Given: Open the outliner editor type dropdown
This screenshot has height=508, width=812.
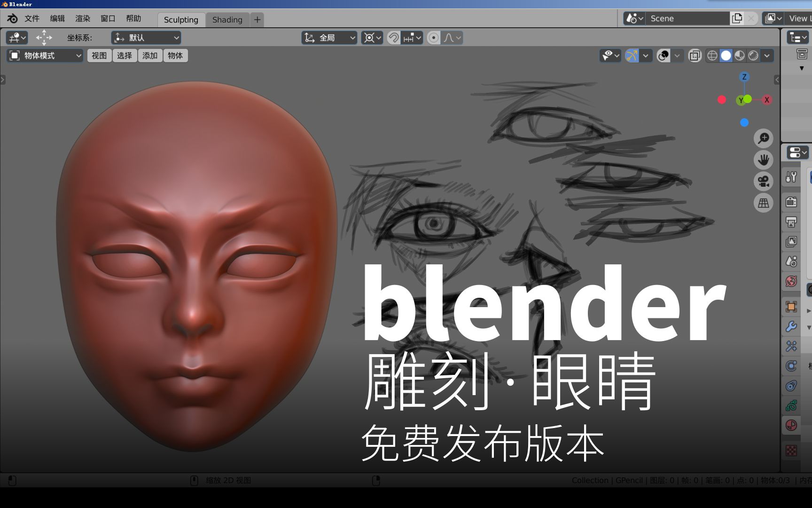Looking at the screenshot, I should pyautogui.click(x=798, y=38).
